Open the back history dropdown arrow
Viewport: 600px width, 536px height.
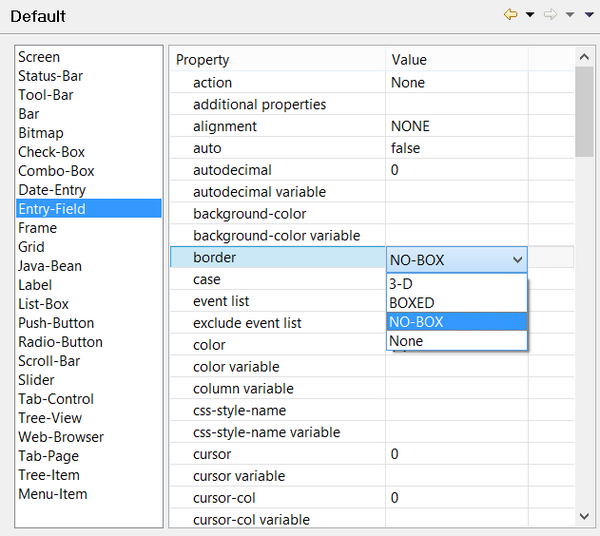pyautogui.click(x=529, y=15)
